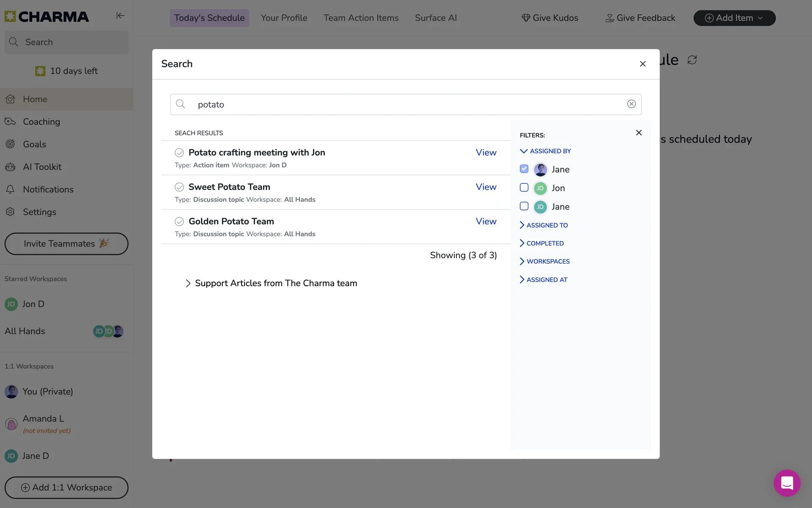812x508 pixels.
Task: Clear the potato search text
Action: click(x=631, y=104)
